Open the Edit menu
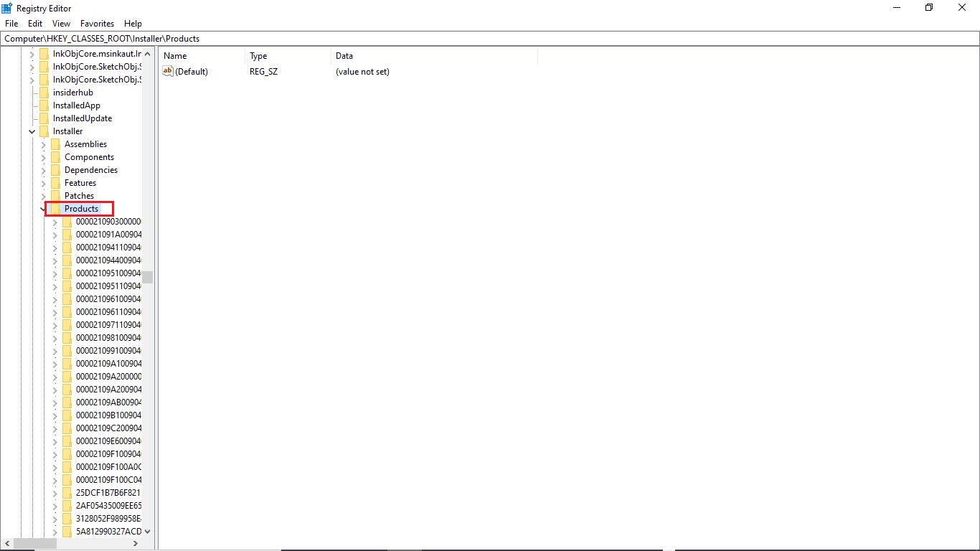The image size is (980, 551). [x=35, y=24]
